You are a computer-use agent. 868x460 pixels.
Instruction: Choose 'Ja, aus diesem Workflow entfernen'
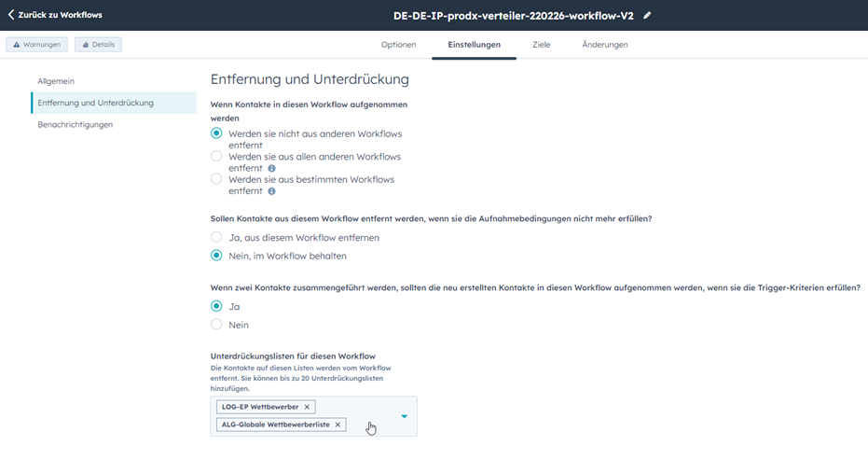[x=216, y=238]
